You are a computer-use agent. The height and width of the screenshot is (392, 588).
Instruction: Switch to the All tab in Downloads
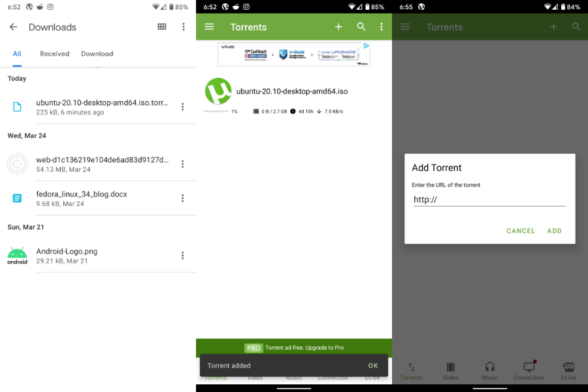(17, 54)
